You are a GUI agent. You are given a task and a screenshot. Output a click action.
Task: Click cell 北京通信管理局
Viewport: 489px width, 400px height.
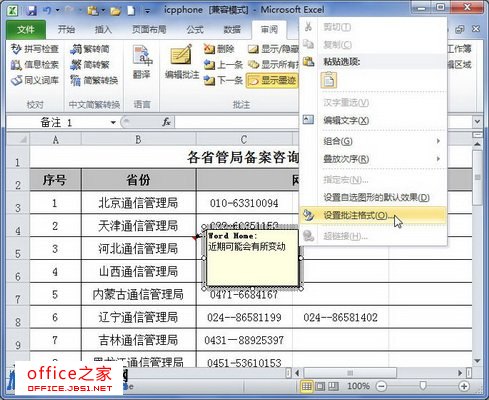pos(138,203)
